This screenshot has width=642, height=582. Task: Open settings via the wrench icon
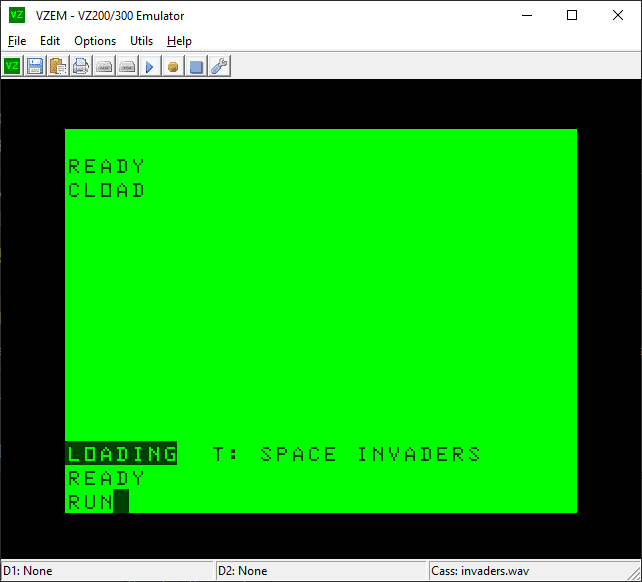point(219,66)
